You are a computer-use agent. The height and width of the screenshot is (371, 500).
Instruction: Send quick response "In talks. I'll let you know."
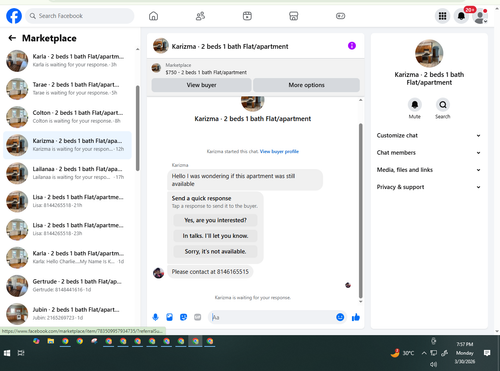(215, 236)
